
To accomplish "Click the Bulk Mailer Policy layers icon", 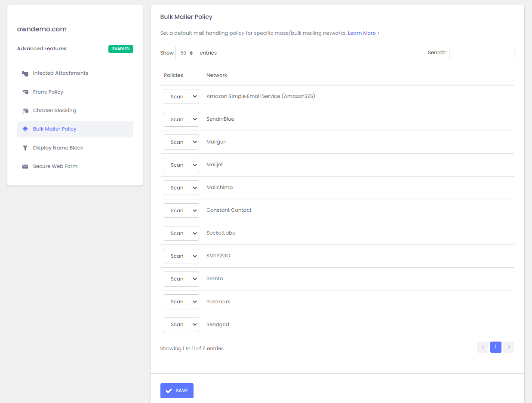I will click(25, 129).
